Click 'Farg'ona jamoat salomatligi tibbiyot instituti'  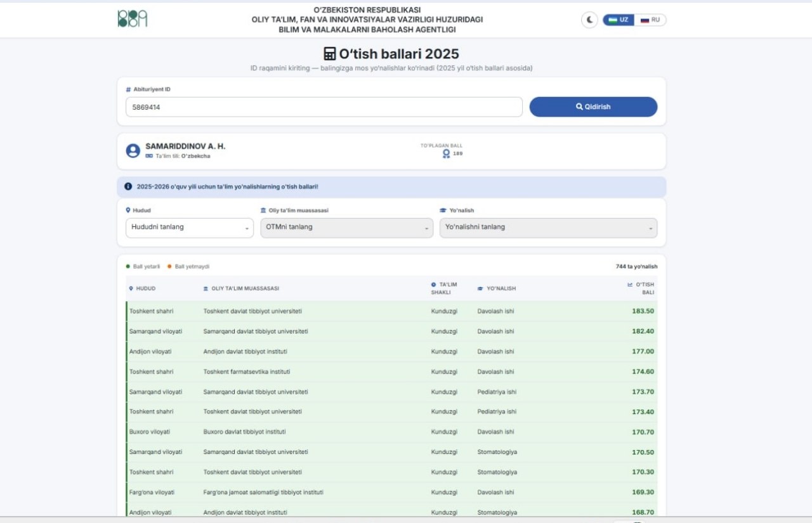[263, 492]
